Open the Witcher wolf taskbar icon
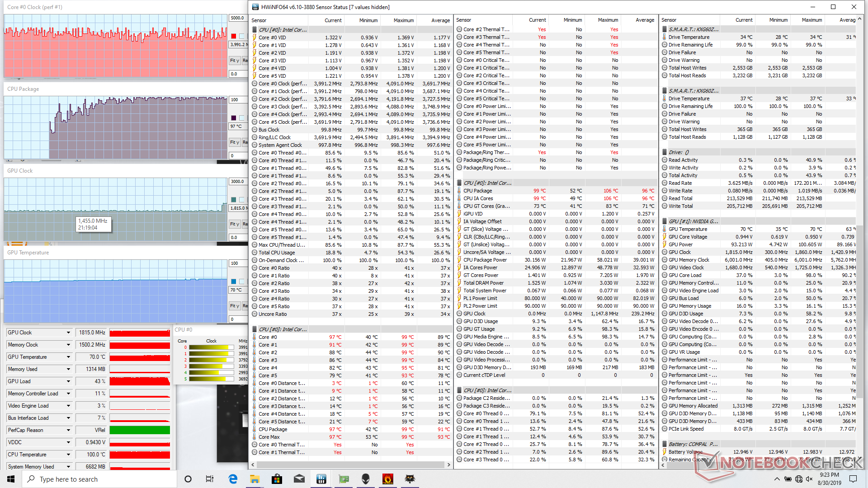 [x=410, y=479]
